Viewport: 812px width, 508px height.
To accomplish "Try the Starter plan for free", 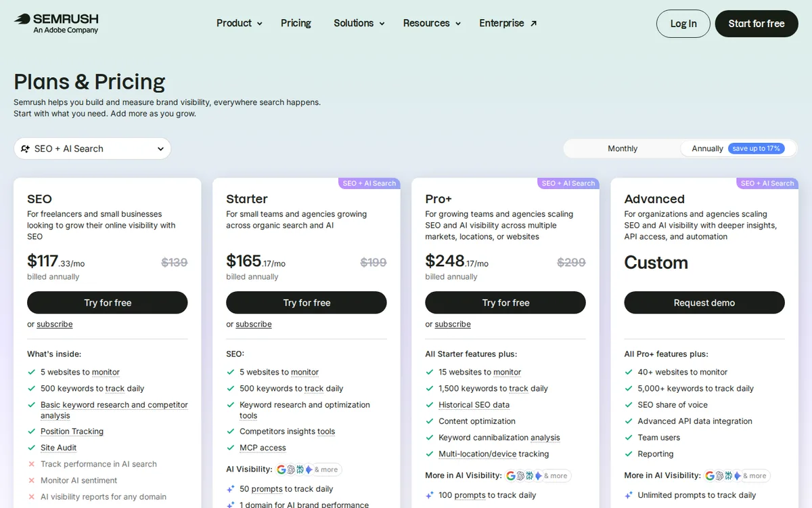I will [x=307, y=303].
